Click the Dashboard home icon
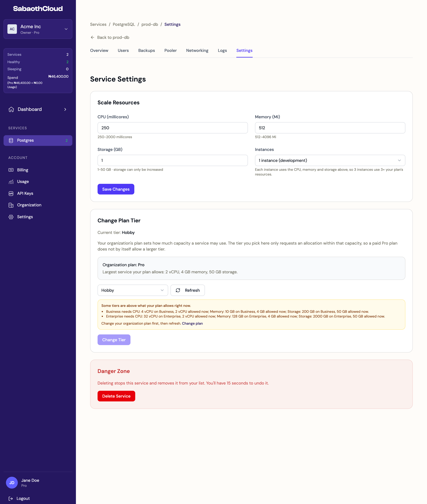 (11, 109)
